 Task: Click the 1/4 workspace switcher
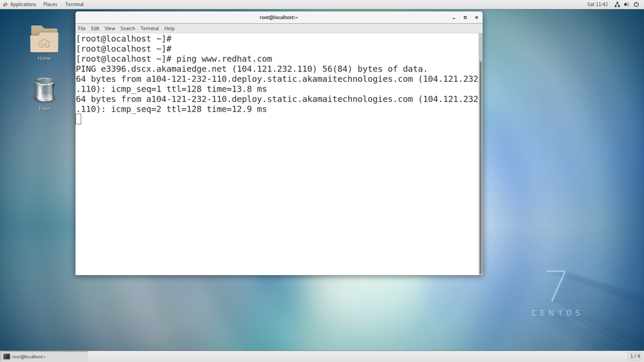(x=635, y=356)
